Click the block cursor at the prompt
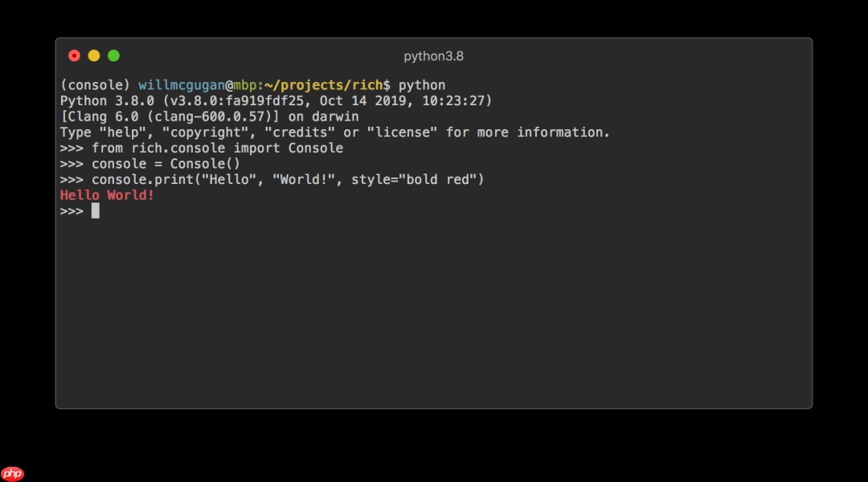This screenshot has height=482, width=868. pos(95,211)
